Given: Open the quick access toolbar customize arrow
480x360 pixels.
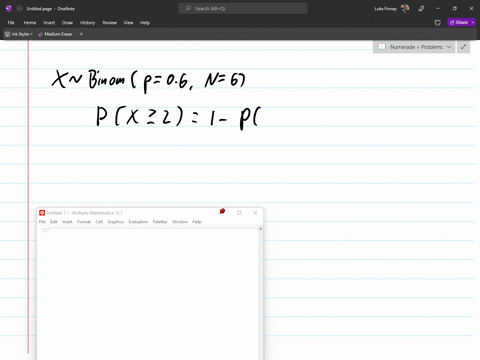Looking at the screenshot, I should point(81,34).
